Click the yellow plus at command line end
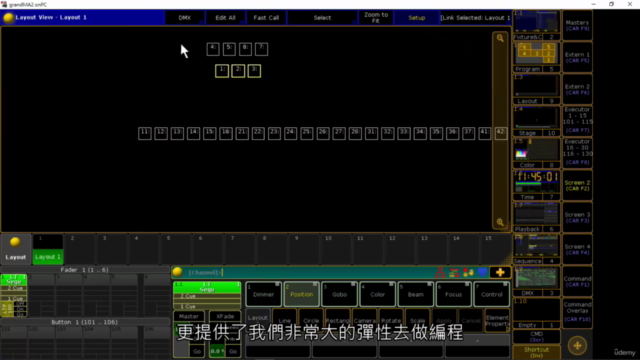 tap(500, 272)
